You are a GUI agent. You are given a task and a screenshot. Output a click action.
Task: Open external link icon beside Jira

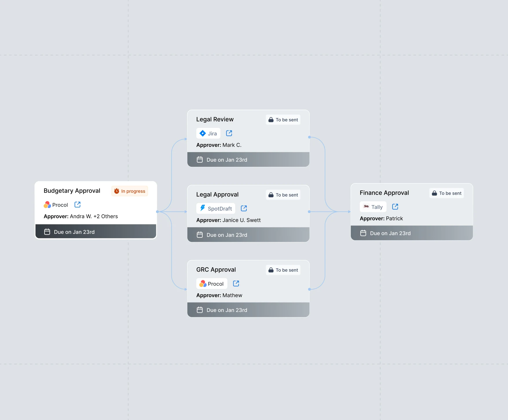(229, 133)
